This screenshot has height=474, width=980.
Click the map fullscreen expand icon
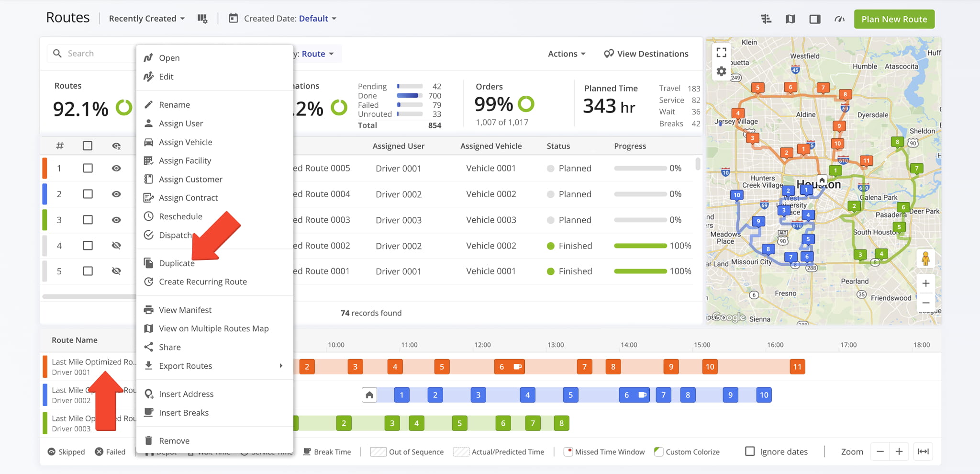point(721,52)
